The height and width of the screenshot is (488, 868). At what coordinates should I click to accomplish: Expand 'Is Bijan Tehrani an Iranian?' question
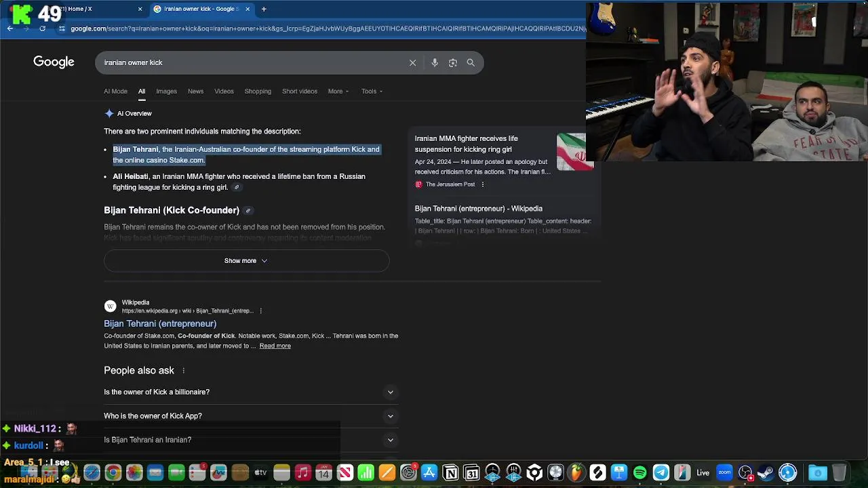coord(251,440)
